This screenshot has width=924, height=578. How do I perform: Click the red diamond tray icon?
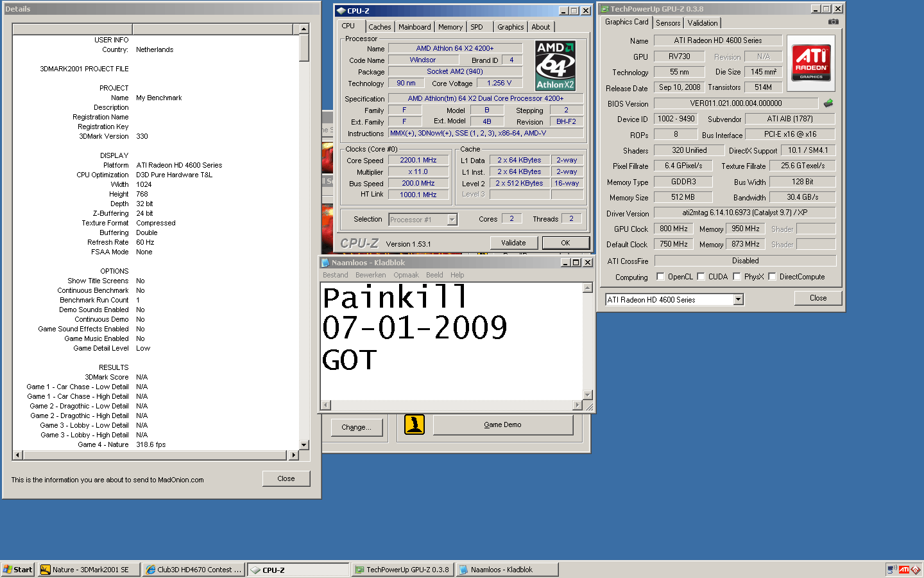click(x=916, y=570)
